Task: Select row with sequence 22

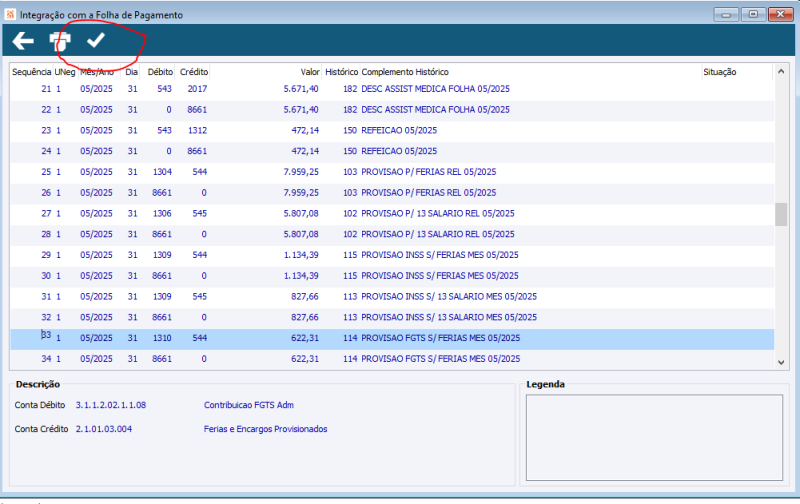Action: 392,110
